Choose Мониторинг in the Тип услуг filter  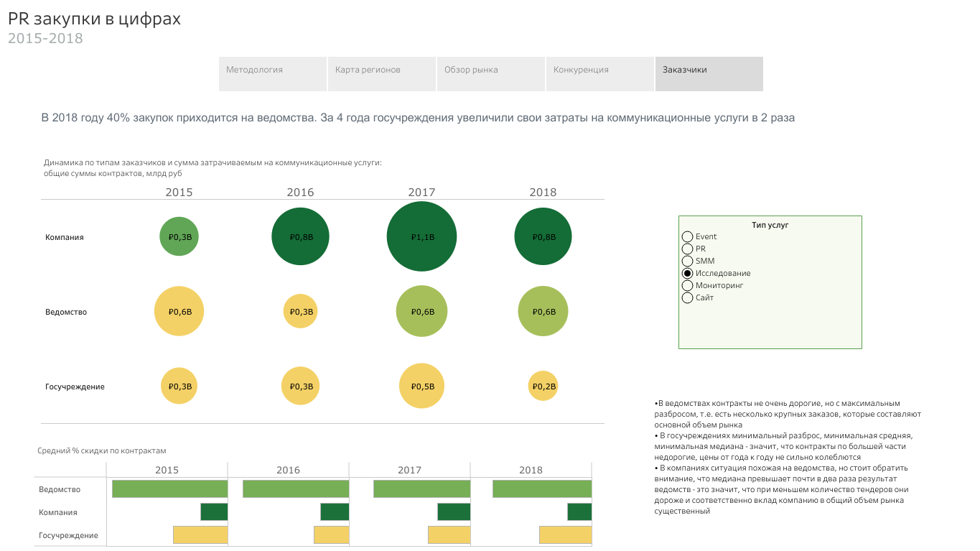tap(687, 286)
